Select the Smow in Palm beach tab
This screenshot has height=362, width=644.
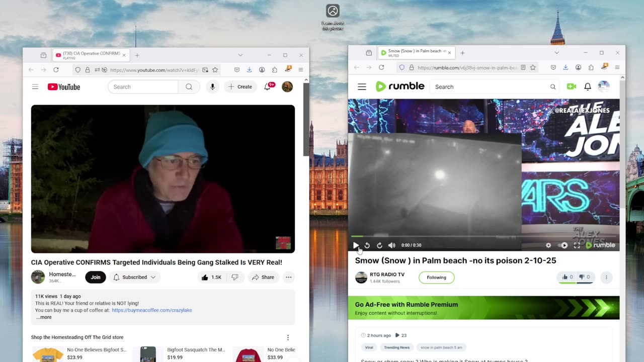(417, 53)
